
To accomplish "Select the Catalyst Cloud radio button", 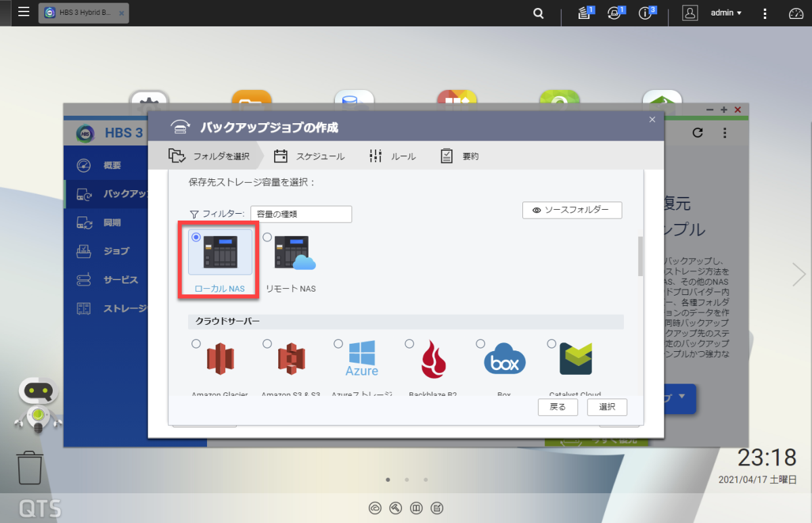I will click(551, 344).
